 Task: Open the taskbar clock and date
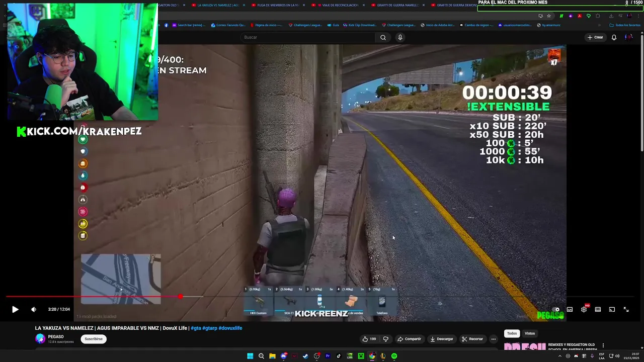pyautogui.click(x=632, y=356)
